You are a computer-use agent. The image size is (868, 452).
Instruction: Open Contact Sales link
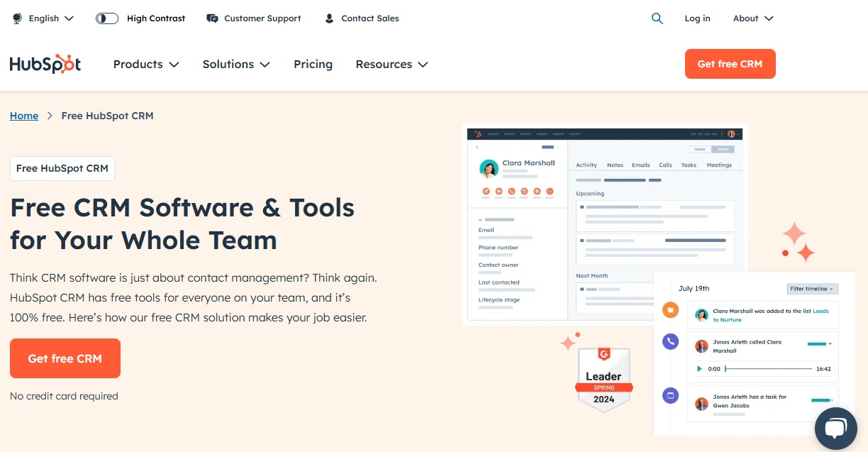(x=370, y=18)
